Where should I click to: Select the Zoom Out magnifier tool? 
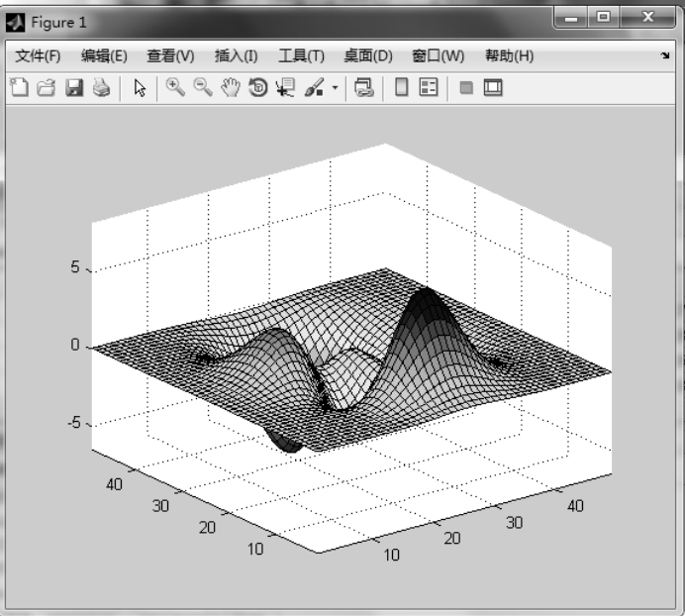[x=203, y=88]
